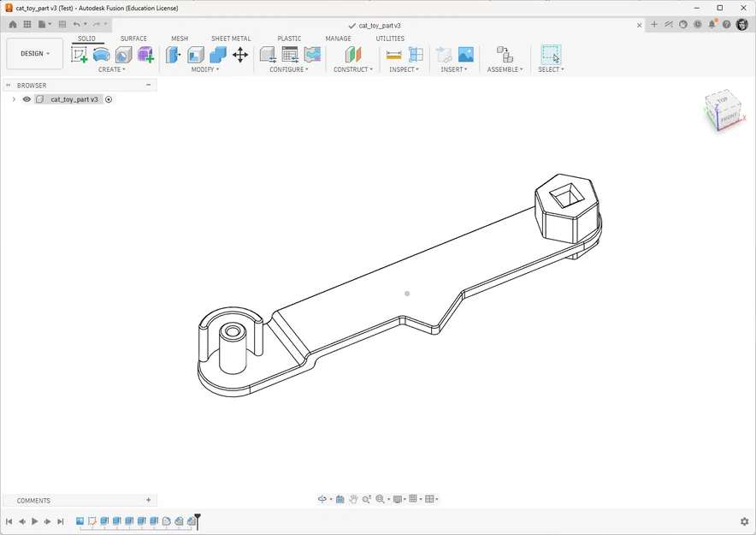Open the CREATE dropdown menu
Screen dimensions: 756x535
(111, 69)
